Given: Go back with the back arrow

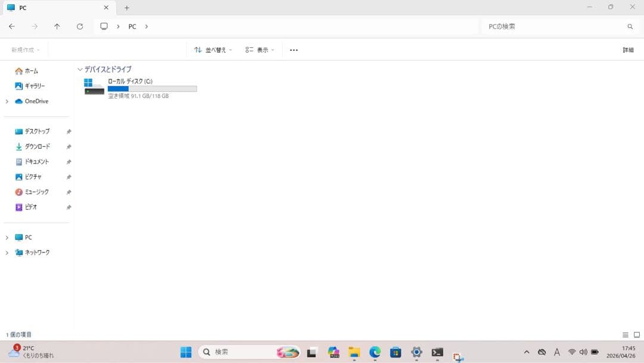Looking at the screenshot, I should (12, 26).
